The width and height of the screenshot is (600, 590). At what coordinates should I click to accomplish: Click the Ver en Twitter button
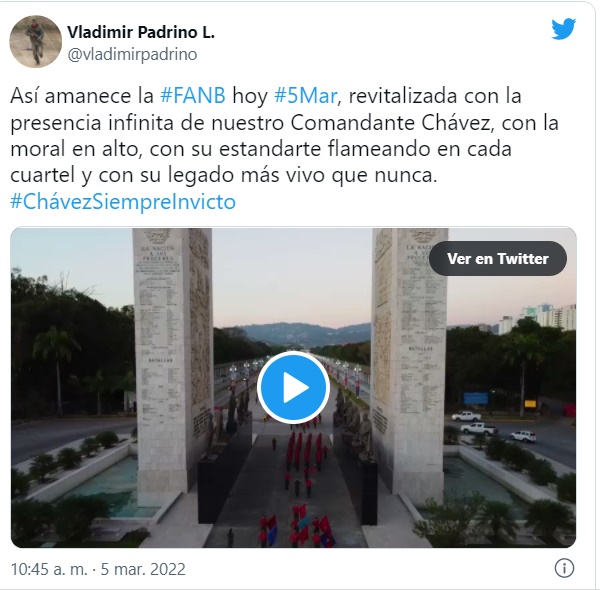click(498, 259)
